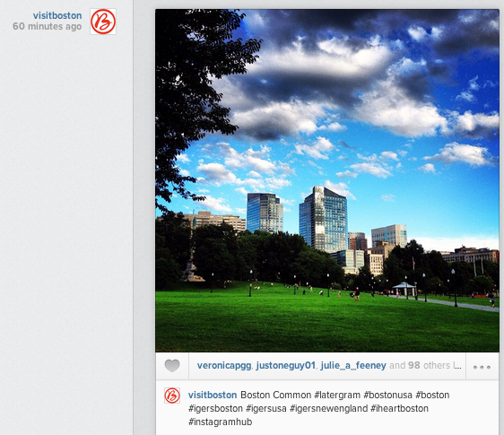Click the 60 minutes ago timestamp
Image resolution: width=504 pixels, height=435 pixels.
(x=47, y=26)
